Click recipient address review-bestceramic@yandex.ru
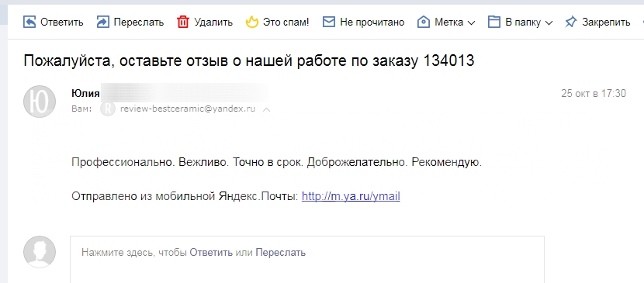 point(188,109)
